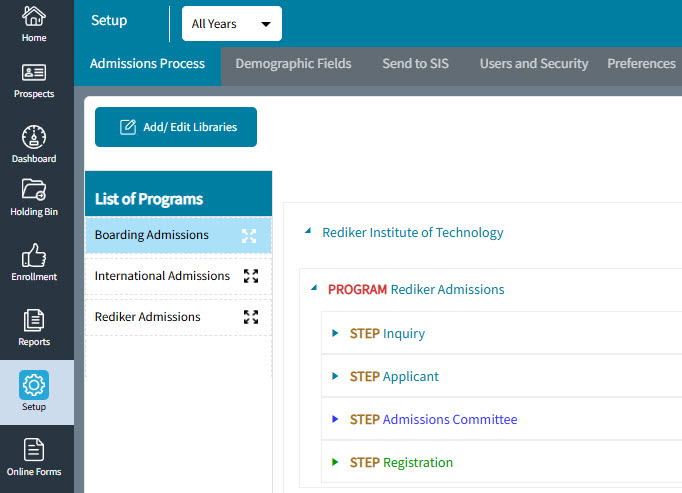Open the Preferences tab
682x493 pixels.
click(642, 64)
